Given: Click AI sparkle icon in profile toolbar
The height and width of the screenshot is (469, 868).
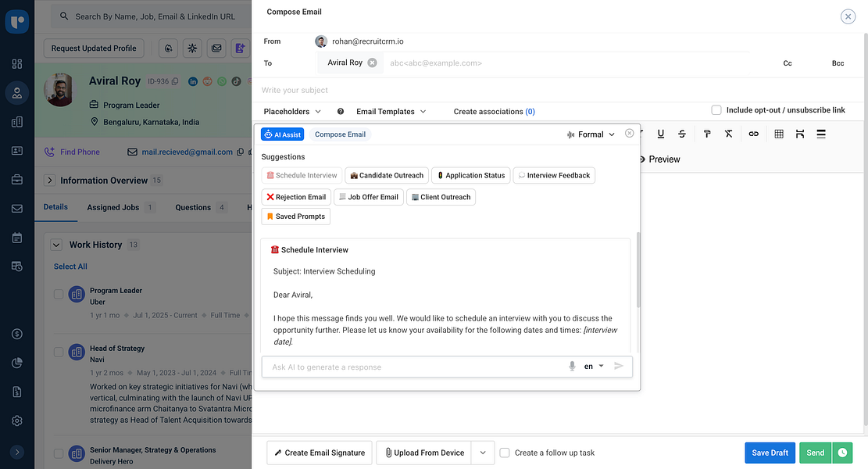Looking at the screenshot, I should point(192,48).
